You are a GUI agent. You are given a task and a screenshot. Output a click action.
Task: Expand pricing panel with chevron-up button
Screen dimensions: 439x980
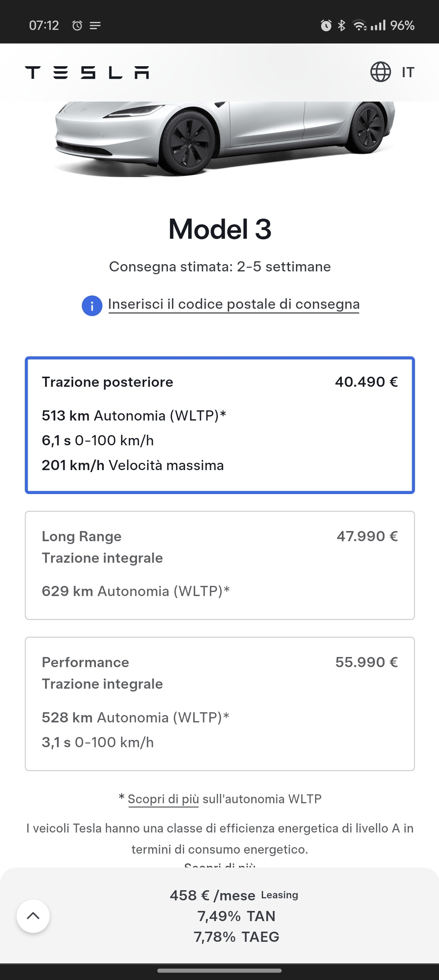tap(33, 916)
